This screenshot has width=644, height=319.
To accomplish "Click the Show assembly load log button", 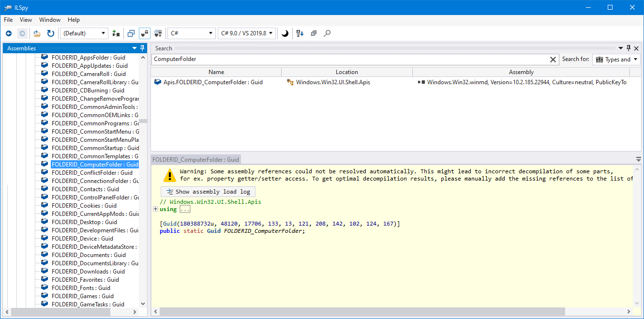I will click(208, 191).
